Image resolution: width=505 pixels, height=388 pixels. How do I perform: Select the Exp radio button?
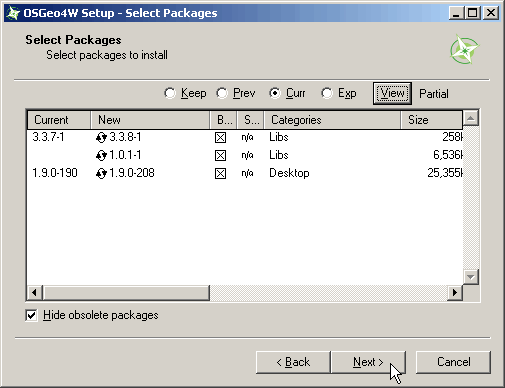pyautogui.click(x=327, y=93)
